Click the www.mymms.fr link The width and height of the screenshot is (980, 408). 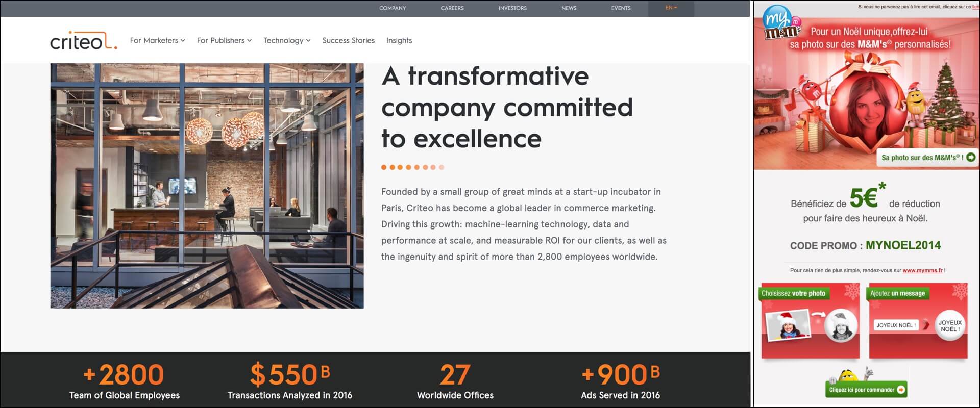922,270
